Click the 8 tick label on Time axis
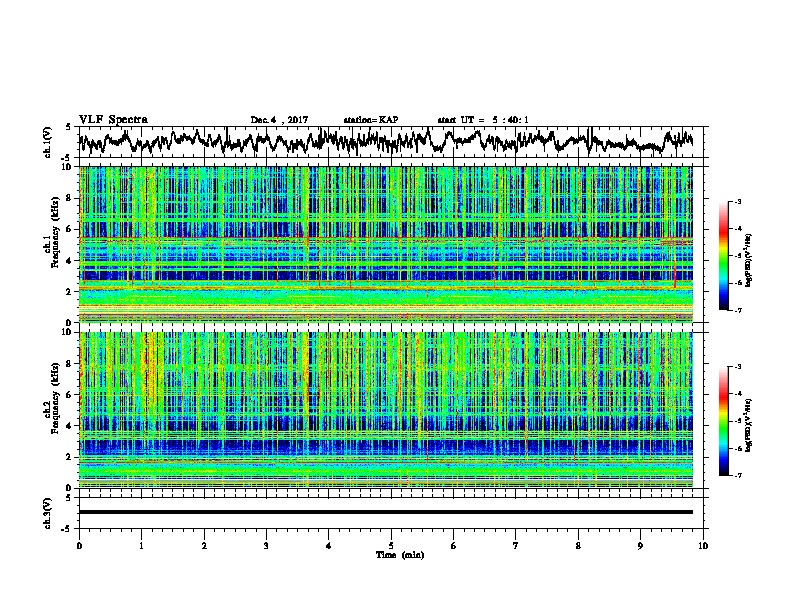This screenshot has width=792, height=612. tap(578, 546)
